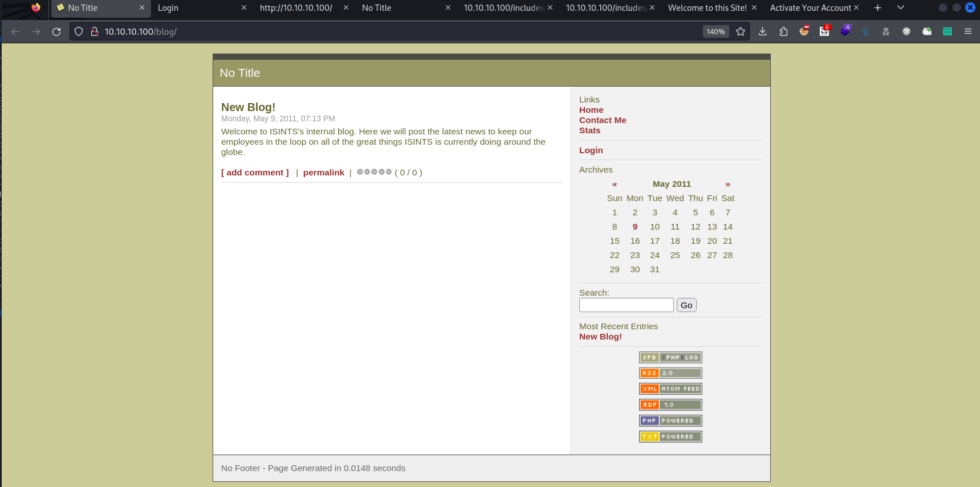980x487 pixels.
Task: Open the FoxyProxy fox extension icon
Action: coord(804,31)
